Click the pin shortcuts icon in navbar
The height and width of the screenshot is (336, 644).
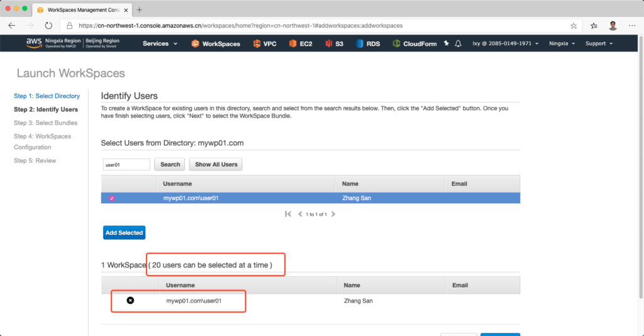(447, 44)
